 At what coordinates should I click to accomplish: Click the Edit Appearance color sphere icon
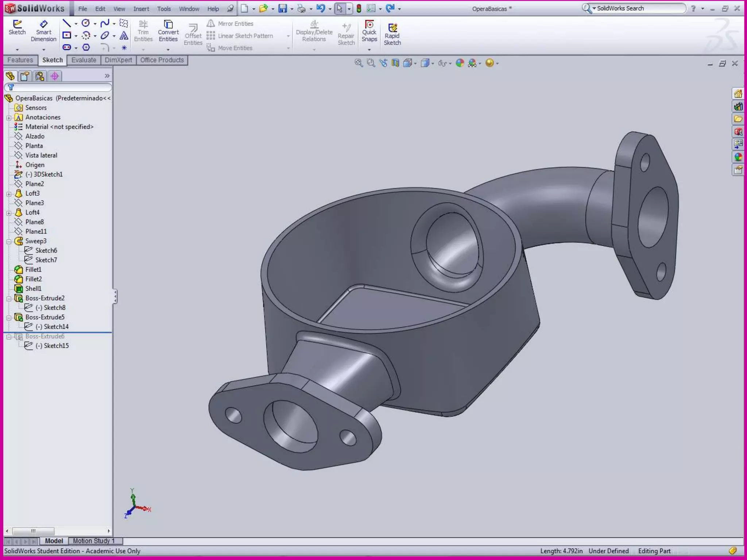point(460,63)
